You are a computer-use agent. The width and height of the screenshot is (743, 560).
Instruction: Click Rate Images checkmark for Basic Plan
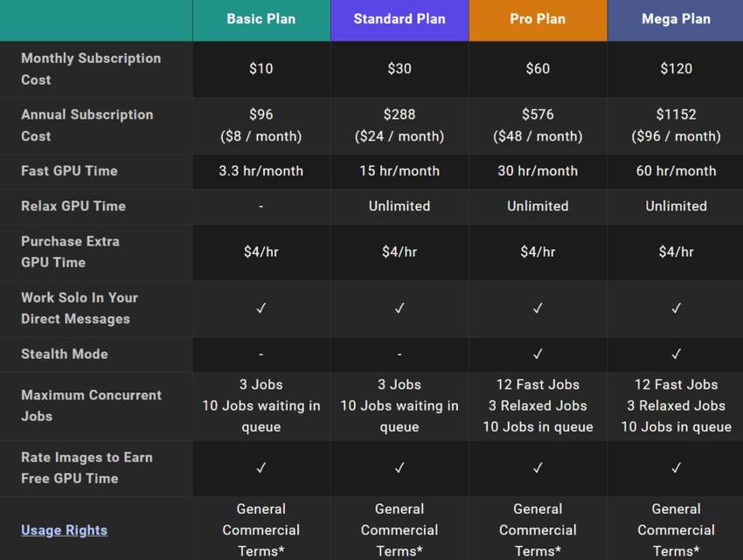tap(261, 468)
